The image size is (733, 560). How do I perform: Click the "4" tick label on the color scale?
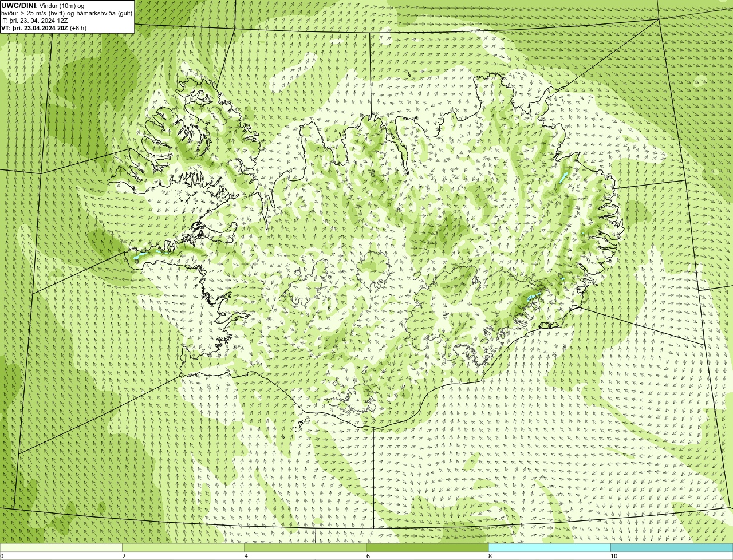coord(246,556)
